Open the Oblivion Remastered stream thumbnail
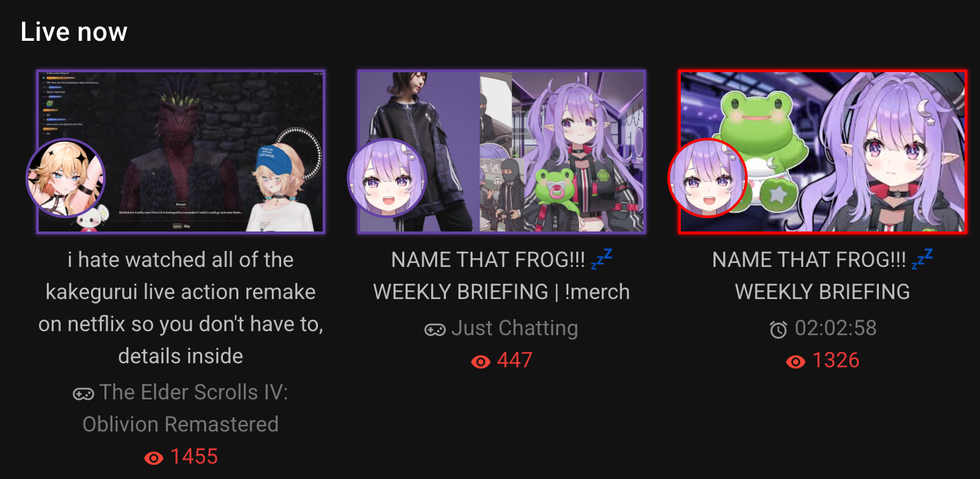The height and width of the screenshot is (479, 980). coord(181,151)
